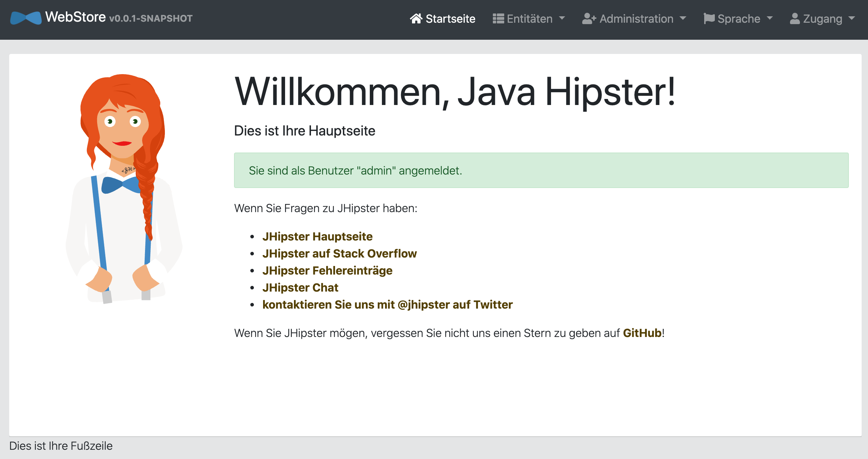The image size is (868, 459).
Task: Open the JHipster Fehlereinträge link
Action: click(x=327, y=271)
